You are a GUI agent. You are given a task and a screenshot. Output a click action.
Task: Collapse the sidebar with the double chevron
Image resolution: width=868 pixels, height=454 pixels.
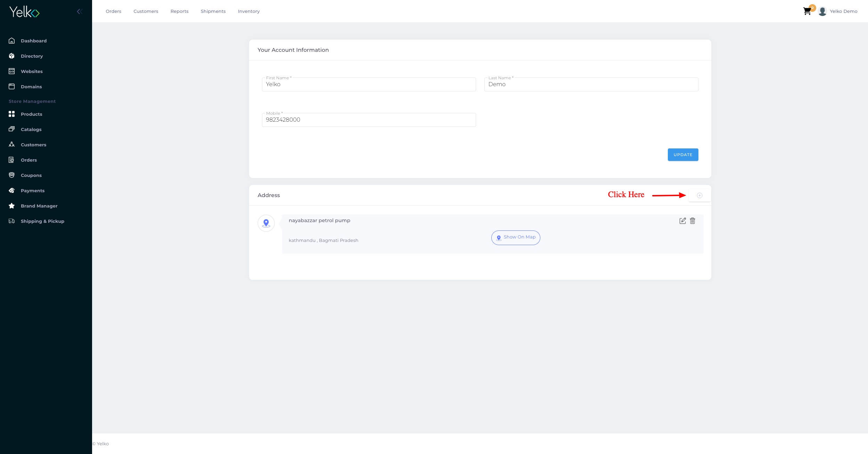[80, 11]
